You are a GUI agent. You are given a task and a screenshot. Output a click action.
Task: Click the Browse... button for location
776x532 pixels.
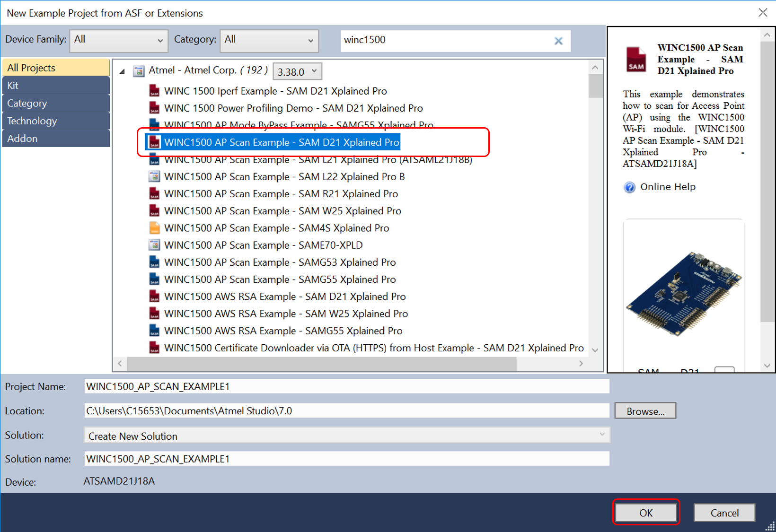pyautogui.click(x=645, y=411)
